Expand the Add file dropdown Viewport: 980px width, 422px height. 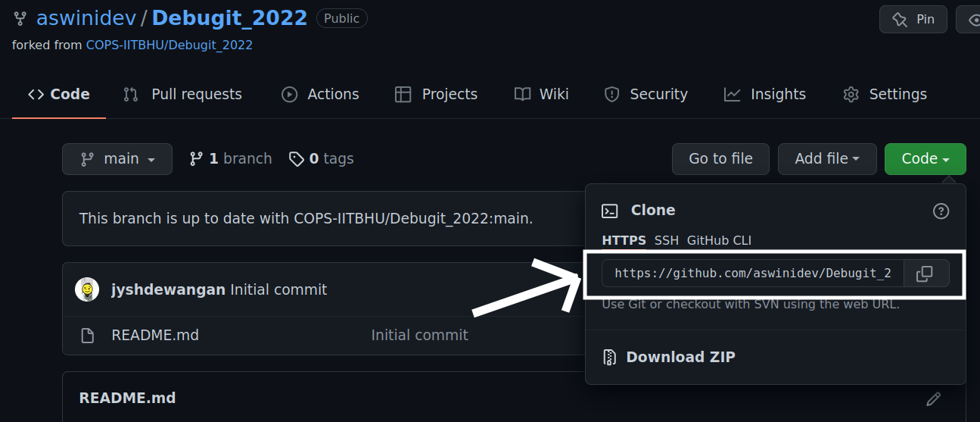pyautogui.click(x=827, y=159)
